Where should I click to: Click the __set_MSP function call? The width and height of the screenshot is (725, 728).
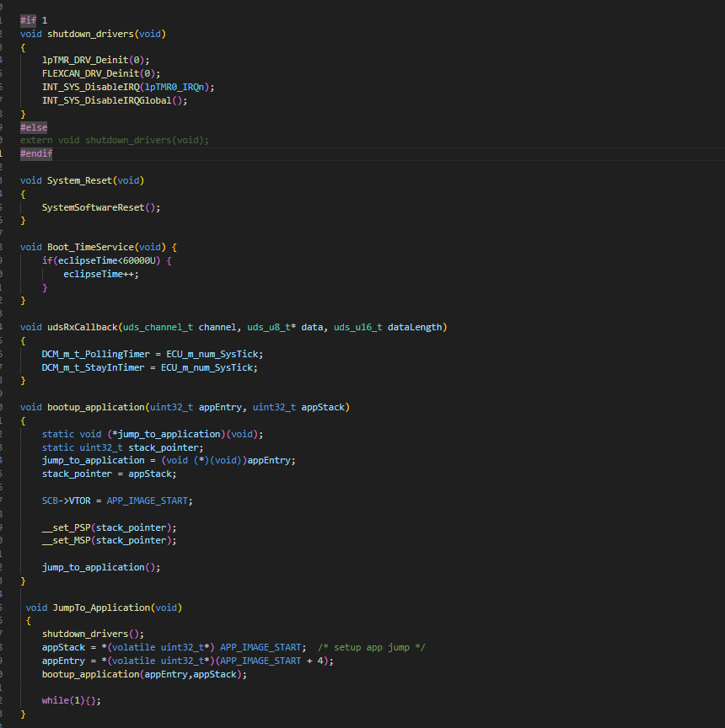(66, 540)
